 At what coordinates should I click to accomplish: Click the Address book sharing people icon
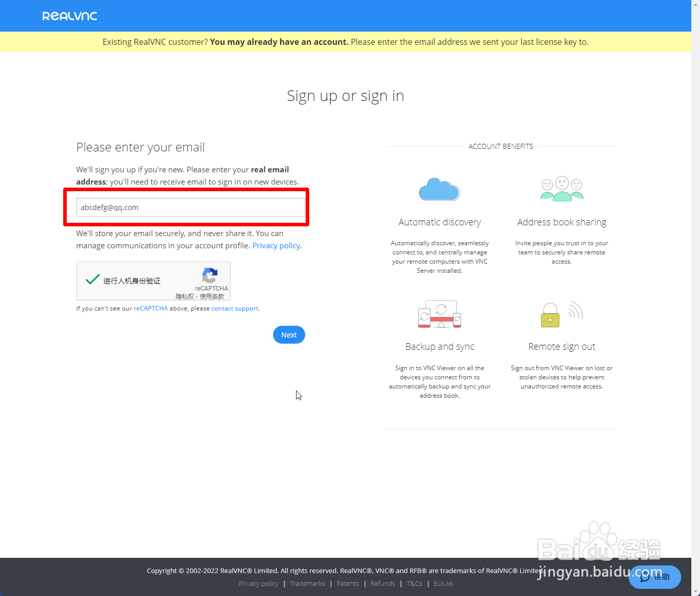562,189
